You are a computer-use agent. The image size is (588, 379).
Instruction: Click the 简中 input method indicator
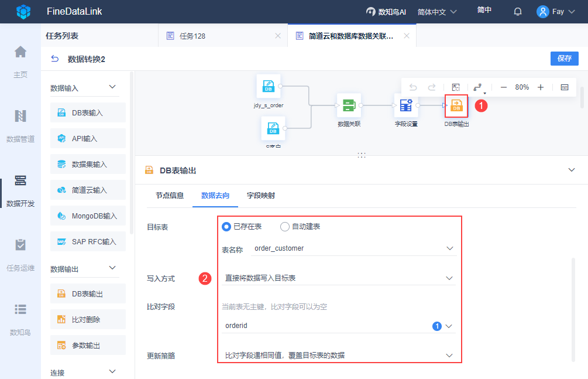(x=484, y=10)
